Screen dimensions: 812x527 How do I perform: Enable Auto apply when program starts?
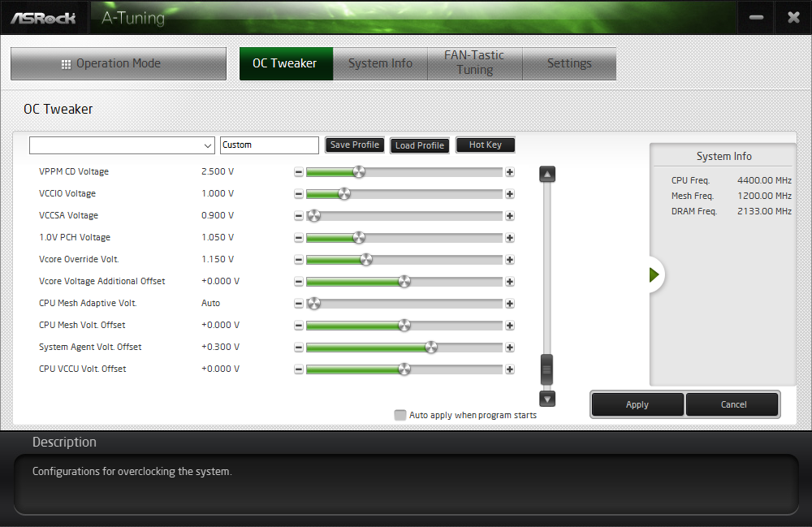400,415
